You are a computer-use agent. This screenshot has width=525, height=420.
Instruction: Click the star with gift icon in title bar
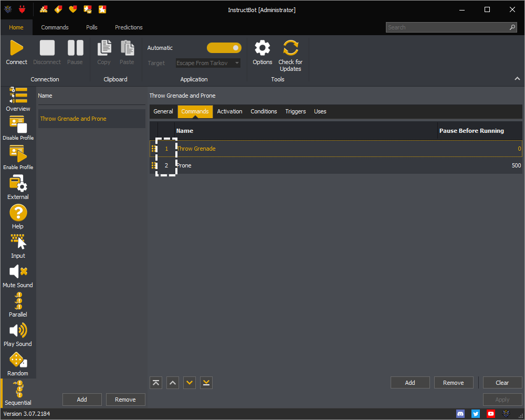[87, 9]
